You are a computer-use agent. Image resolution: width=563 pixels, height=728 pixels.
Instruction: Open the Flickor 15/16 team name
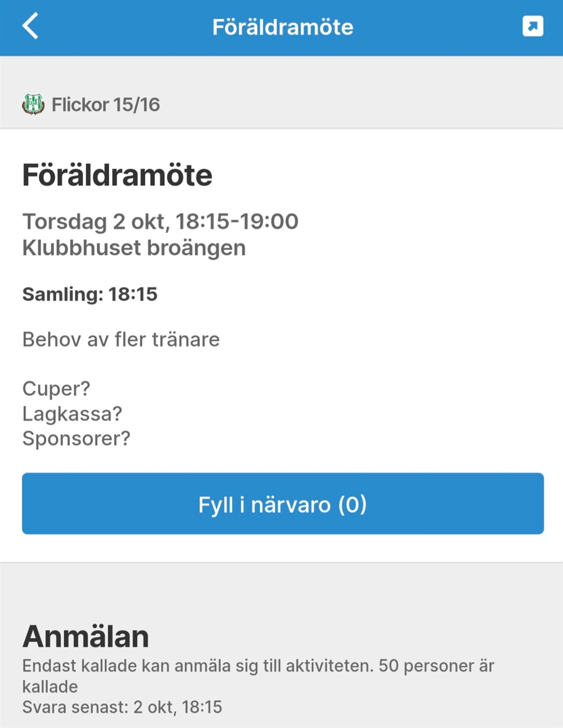point(106,105)
